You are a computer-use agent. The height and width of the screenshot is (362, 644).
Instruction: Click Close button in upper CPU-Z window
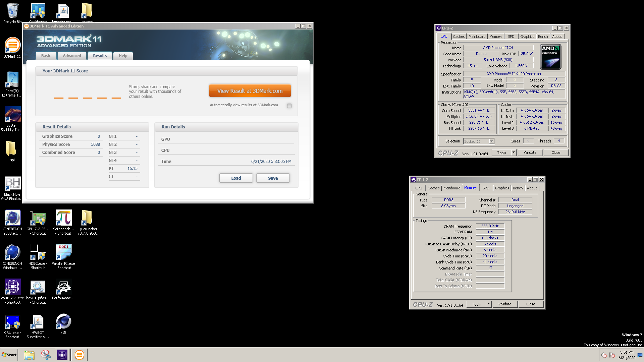point(556,153)
